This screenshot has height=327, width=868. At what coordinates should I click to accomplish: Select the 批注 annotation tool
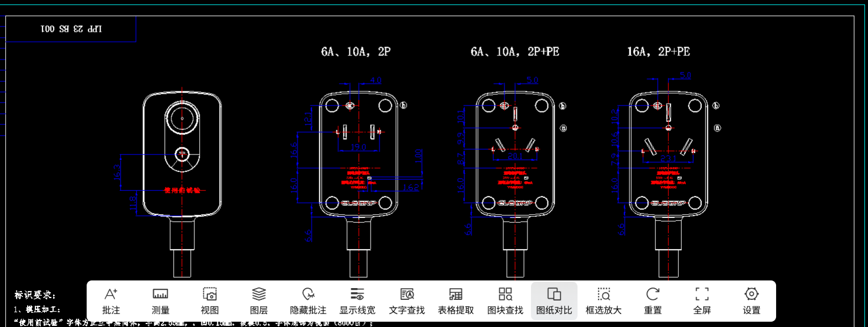111,300
